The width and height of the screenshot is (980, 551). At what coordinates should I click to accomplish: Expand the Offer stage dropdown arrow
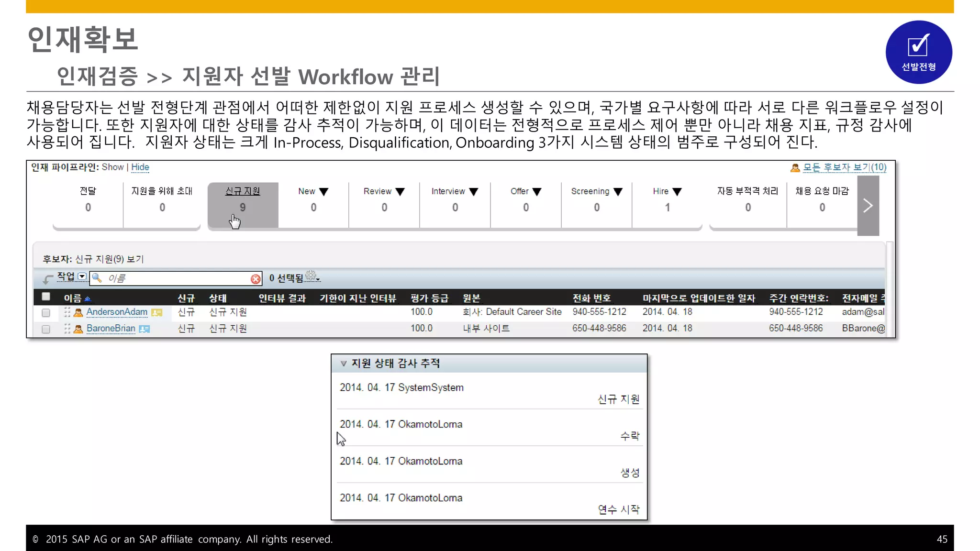pos(537,192)
